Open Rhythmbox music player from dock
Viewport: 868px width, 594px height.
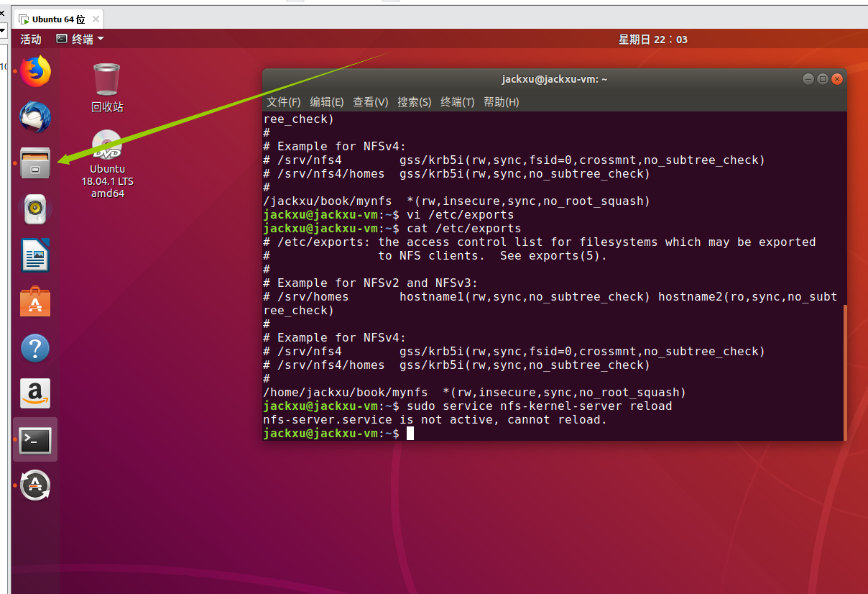click(35, 209)
